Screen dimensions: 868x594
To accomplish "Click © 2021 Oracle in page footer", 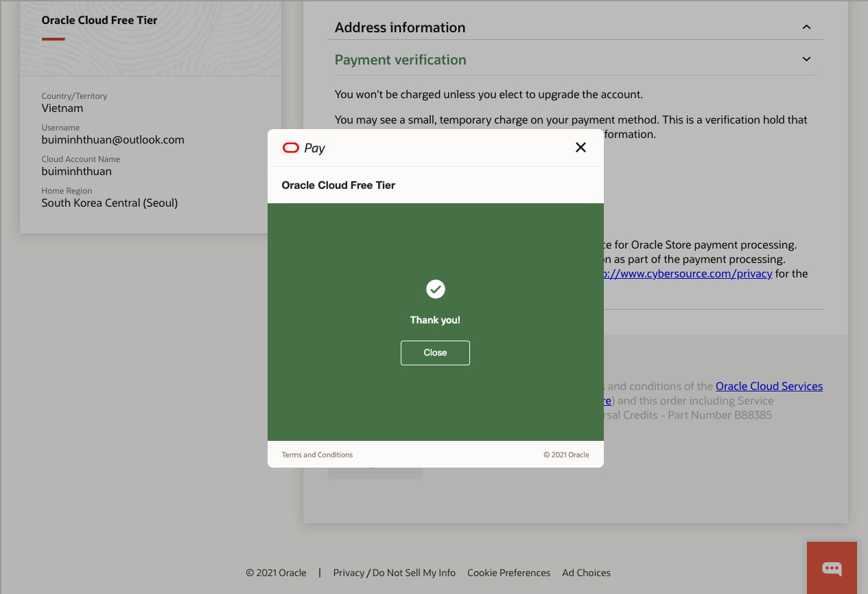I will [277, 573].
